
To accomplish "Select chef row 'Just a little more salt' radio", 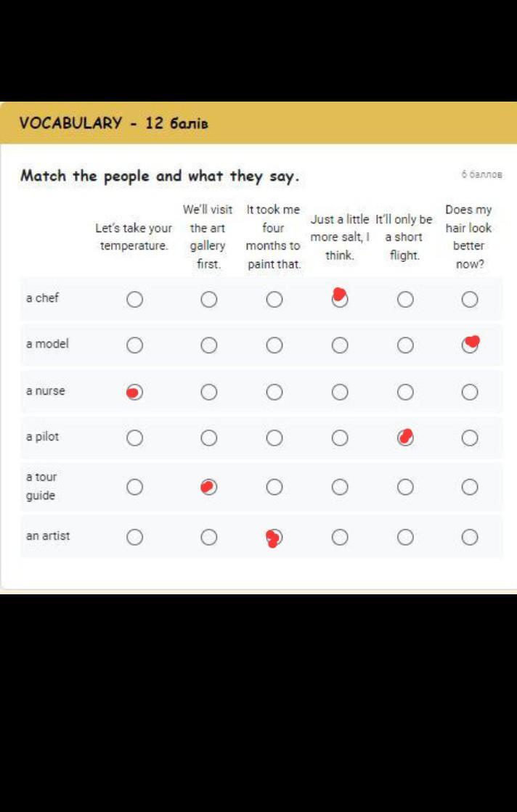I will 340,300.
